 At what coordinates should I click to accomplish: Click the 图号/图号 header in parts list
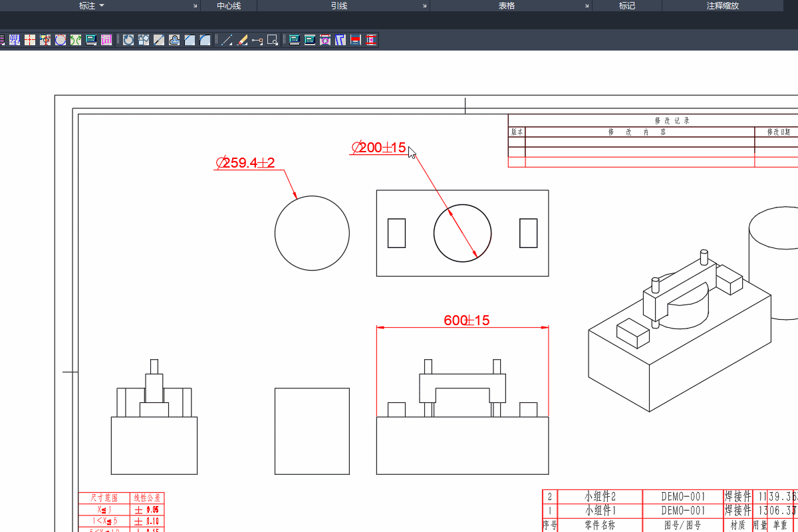pos(683,525)
